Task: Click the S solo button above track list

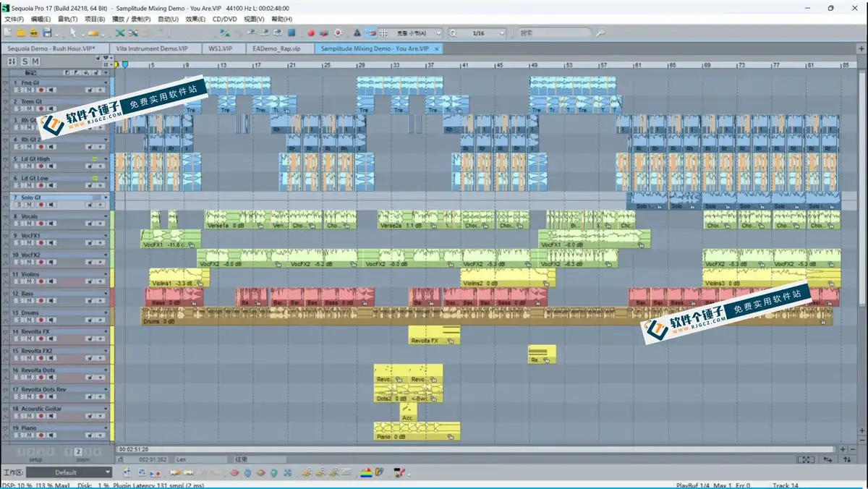Action: tap(25, 61)
